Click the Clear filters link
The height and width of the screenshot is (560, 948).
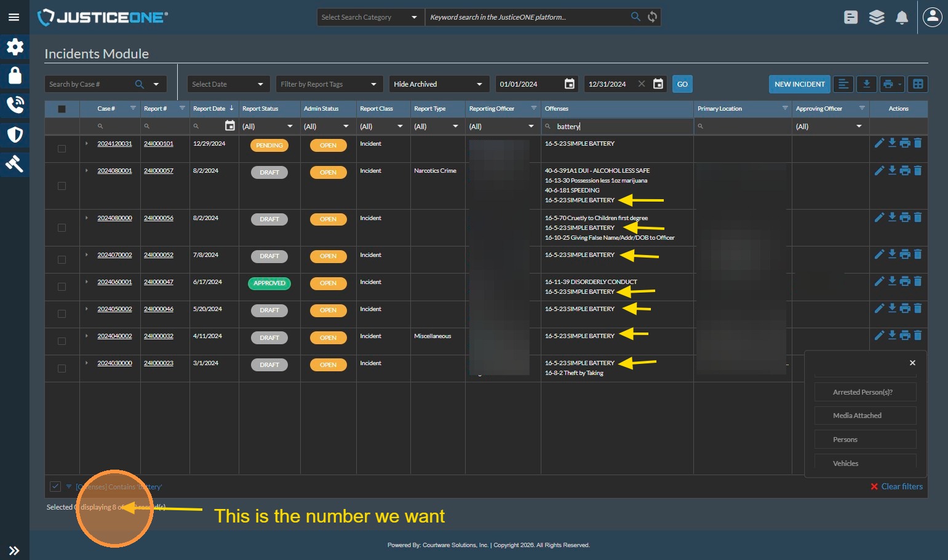coord(901,486)
